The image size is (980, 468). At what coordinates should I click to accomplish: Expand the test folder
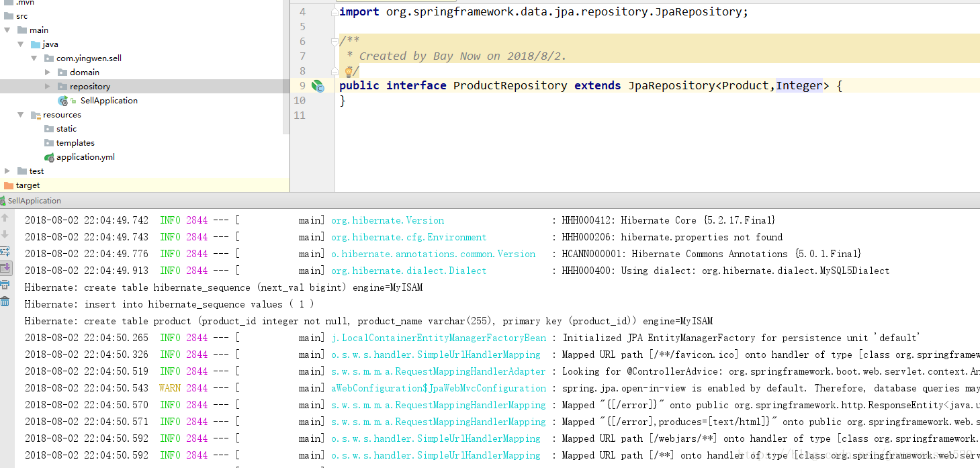(x=7, y=171)
